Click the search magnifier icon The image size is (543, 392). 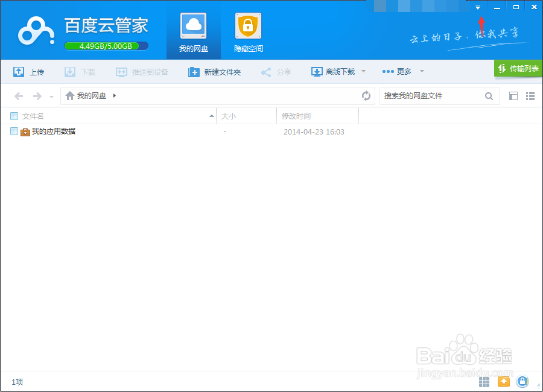pyautogui.click(x=489, y=95)
